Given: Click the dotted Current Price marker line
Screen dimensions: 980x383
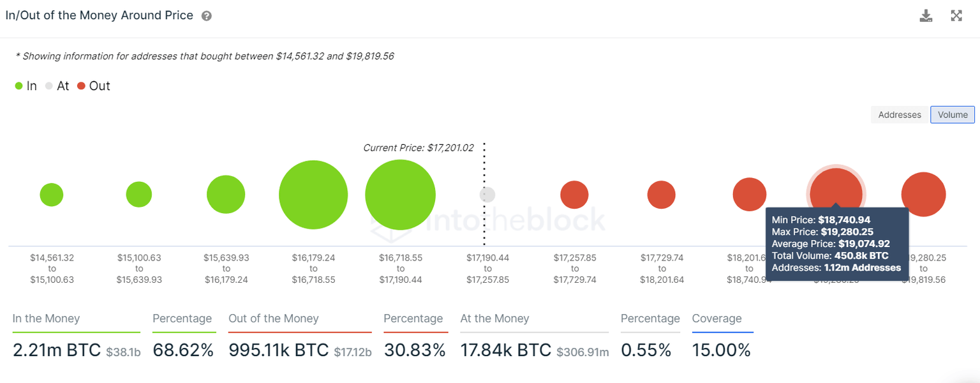Looking at the screenshot, I should pyautogui.click(x=484, y=160).
